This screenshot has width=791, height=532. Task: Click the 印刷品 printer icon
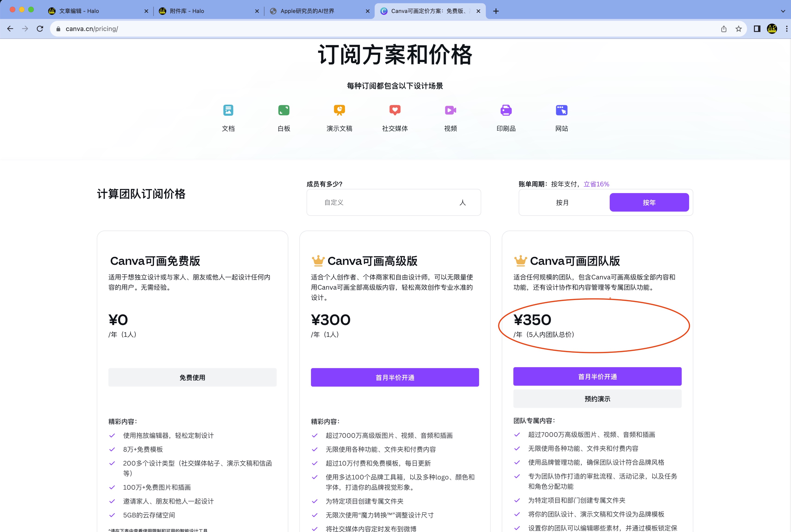tap(506, 110)
